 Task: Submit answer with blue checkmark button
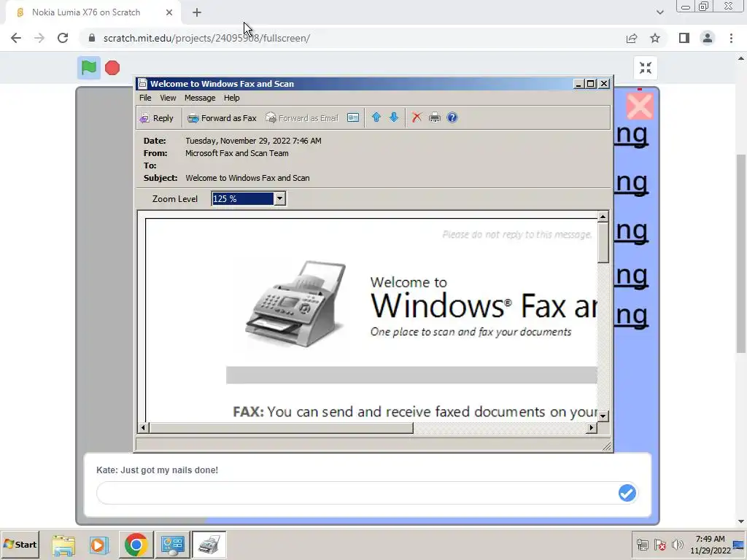(627, 493)
